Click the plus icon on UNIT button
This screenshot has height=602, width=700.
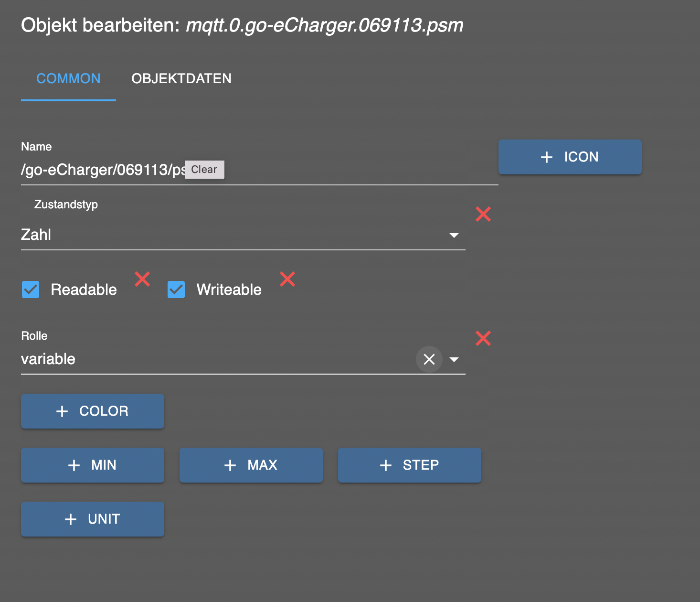coord(71,519)
